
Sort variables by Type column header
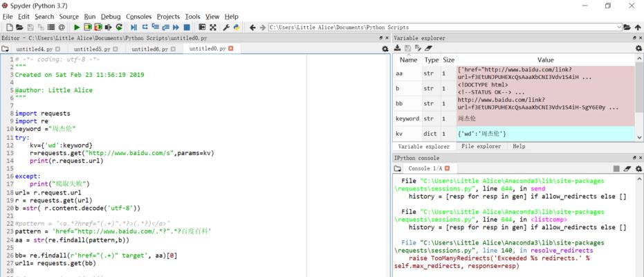tap(432, 60)
